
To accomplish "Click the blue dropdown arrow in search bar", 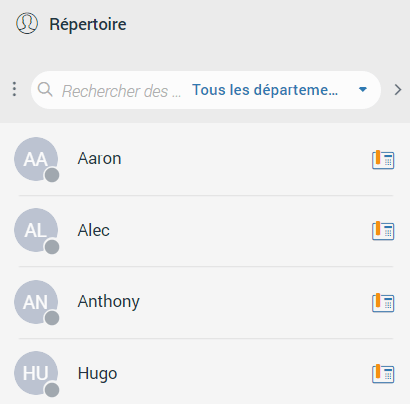I will pyautogui.click(x=363, y=89).
